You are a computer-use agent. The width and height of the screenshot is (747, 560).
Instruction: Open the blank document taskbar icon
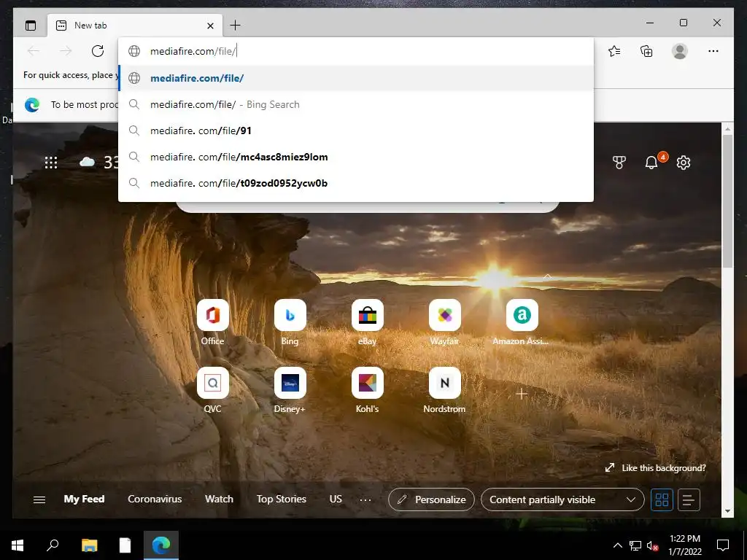coord(125,545)
